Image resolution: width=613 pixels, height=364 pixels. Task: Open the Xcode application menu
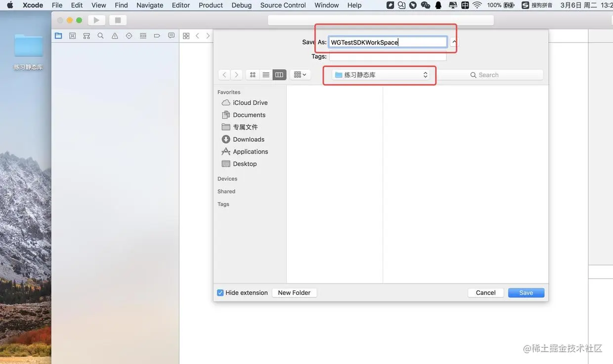pos(33,5)
